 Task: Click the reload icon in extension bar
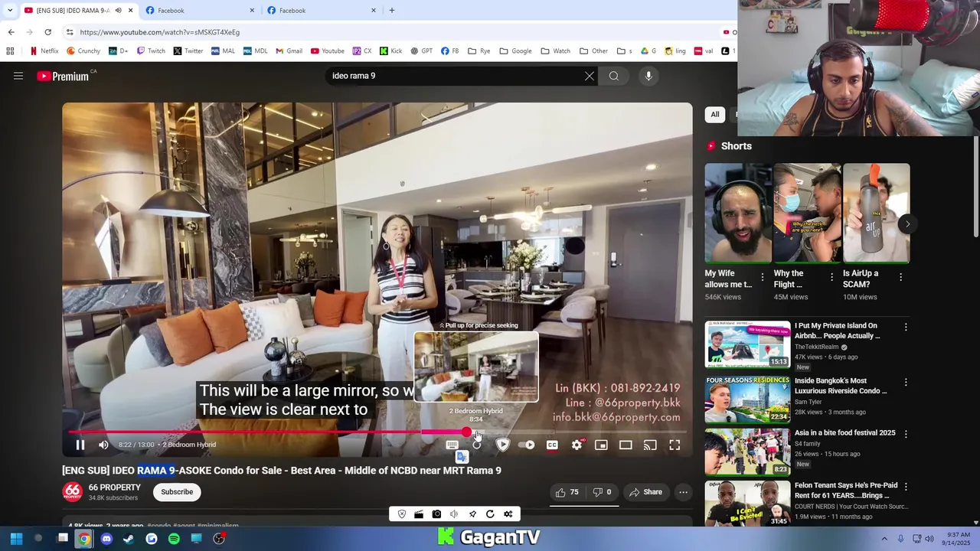490,514
